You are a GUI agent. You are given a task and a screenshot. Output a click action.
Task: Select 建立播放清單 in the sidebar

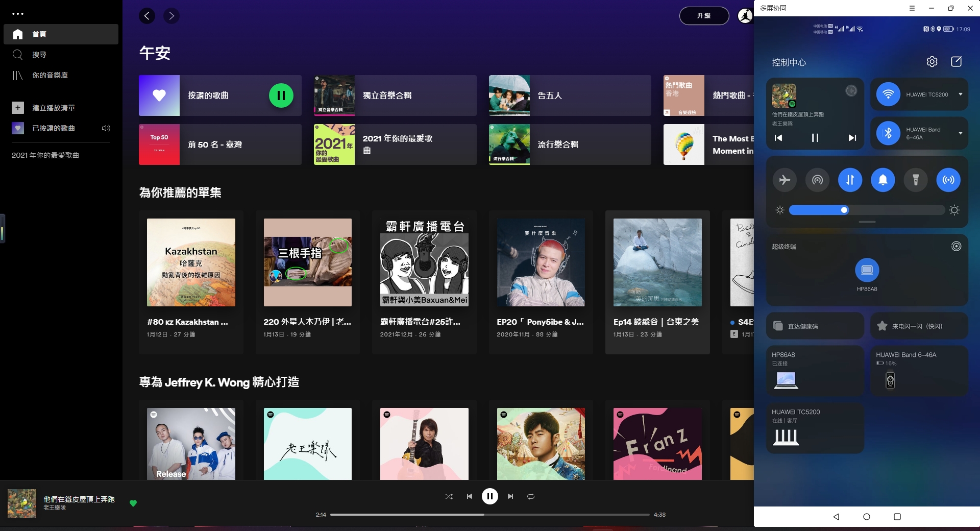61,108
